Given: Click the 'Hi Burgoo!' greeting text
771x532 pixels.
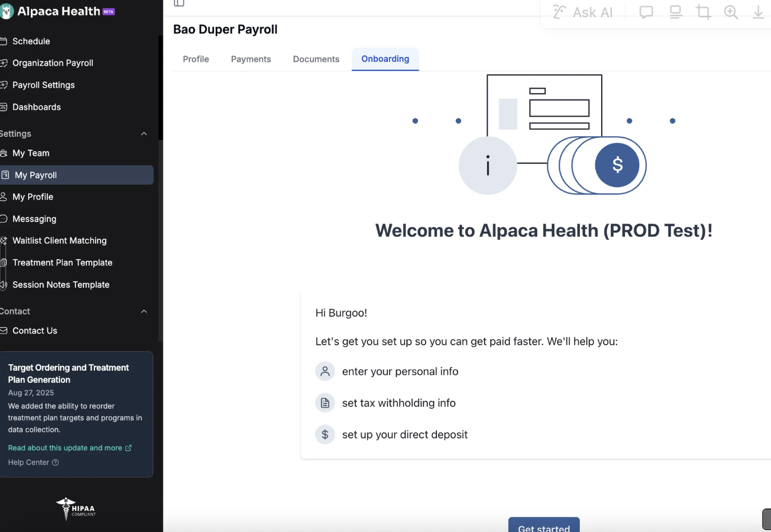Looking at the screenshot, I should click(x=341, y=313).
